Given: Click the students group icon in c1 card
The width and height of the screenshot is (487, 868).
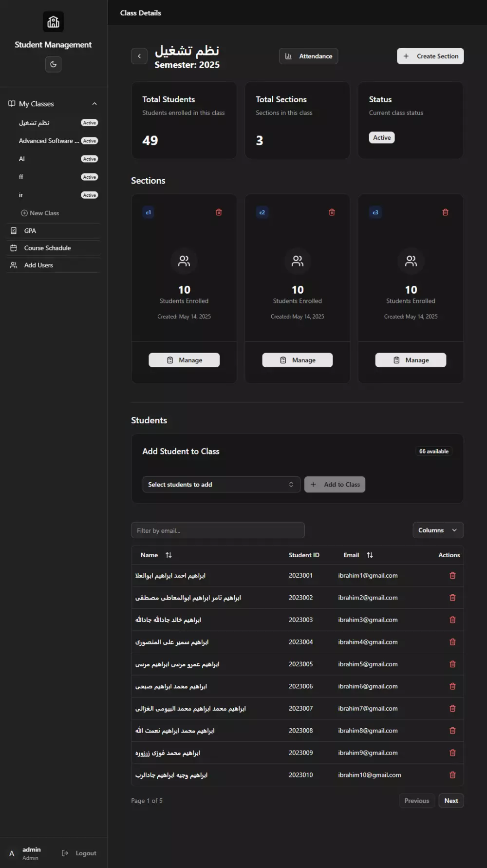Looking at the screenshot, I should pyautogui.click(x=184, y=261).
